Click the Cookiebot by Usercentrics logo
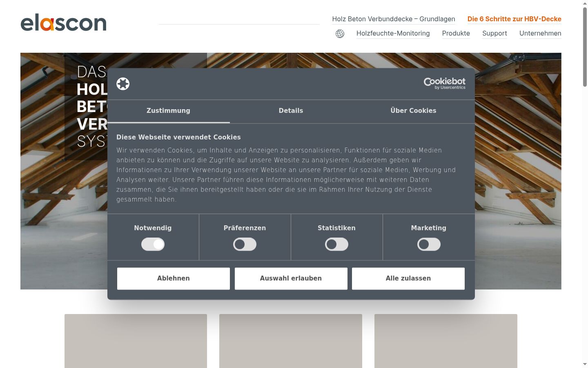 point(444,83)
